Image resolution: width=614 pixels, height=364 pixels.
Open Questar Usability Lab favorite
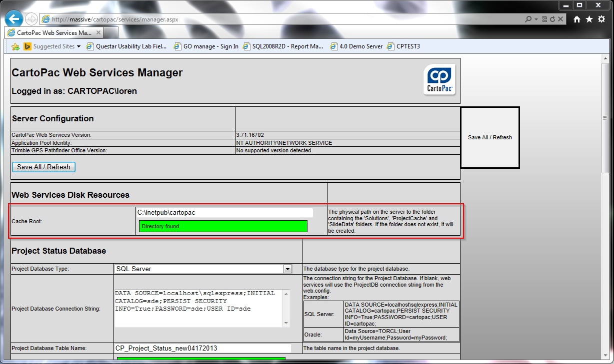click(x=126, y=46)
